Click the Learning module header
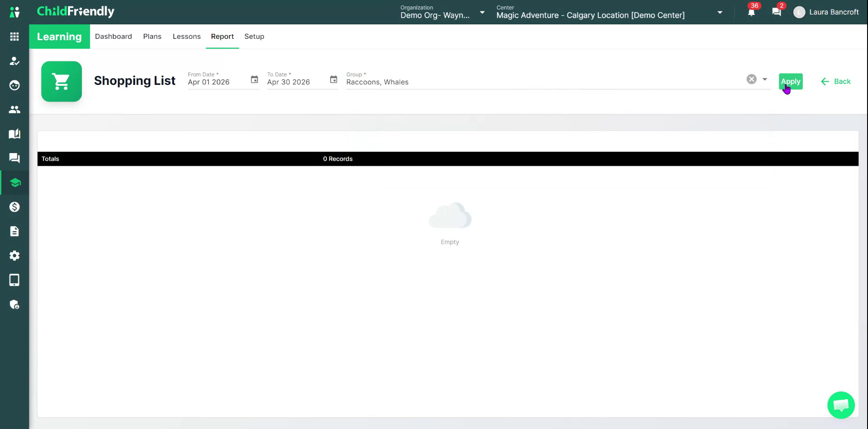Viewport: 868px width, 429px height. (x=59, y=37)
